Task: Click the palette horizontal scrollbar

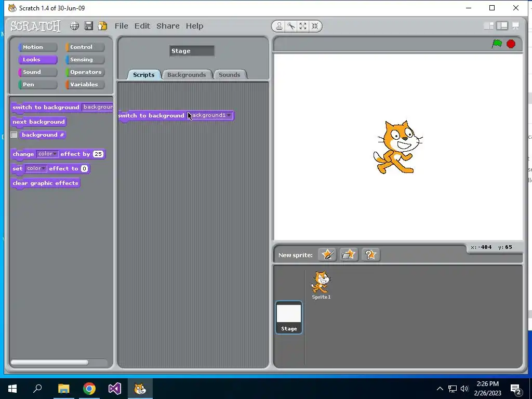Action: pos(49,362)
